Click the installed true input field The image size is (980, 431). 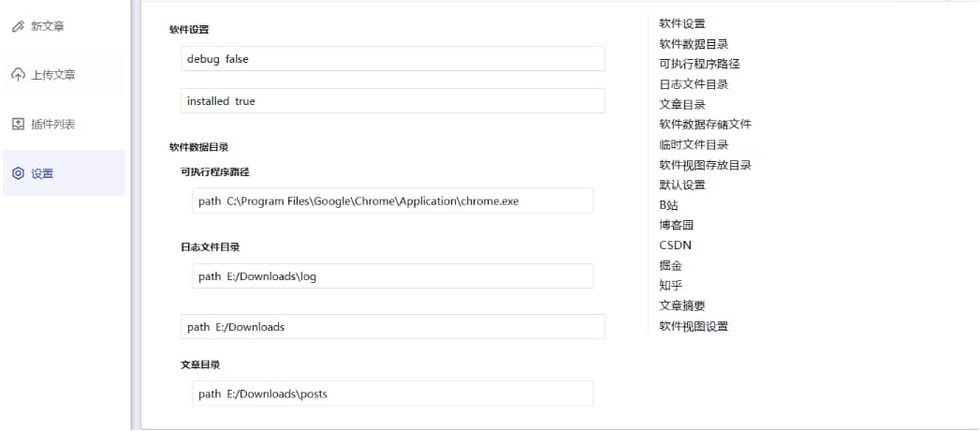[392, 101]
